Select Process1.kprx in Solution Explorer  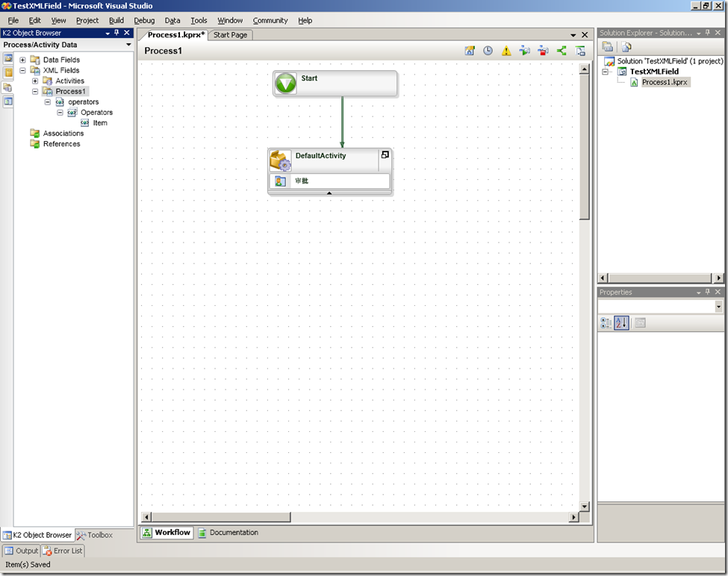(x=665, y=83)
